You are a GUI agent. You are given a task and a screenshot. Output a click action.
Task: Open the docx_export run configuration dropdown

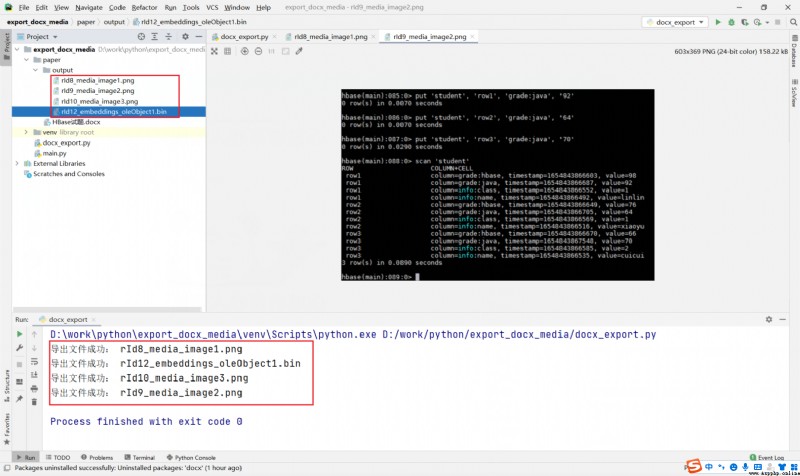point(675,22)
